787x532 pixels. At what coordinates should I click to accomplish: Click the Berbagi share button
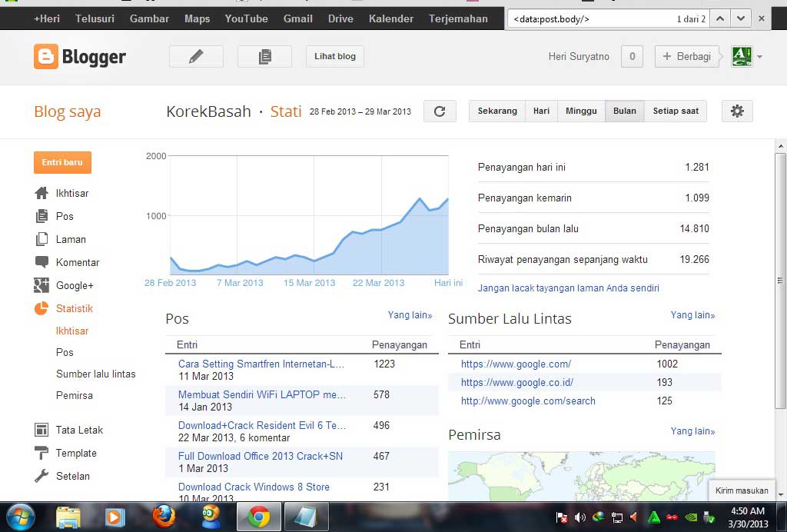tap(687, 56)
